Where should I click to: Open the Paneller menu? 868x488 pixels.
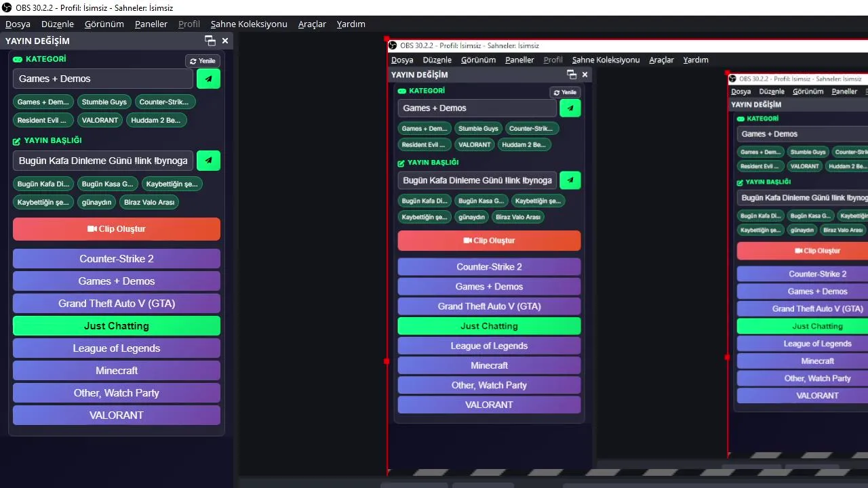[x=151, y=24]
